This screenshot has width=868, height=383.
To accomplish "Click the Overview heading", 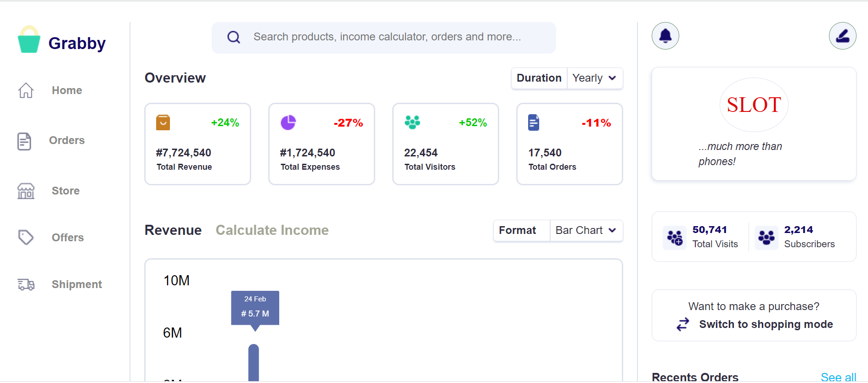I will coord(175,78).
